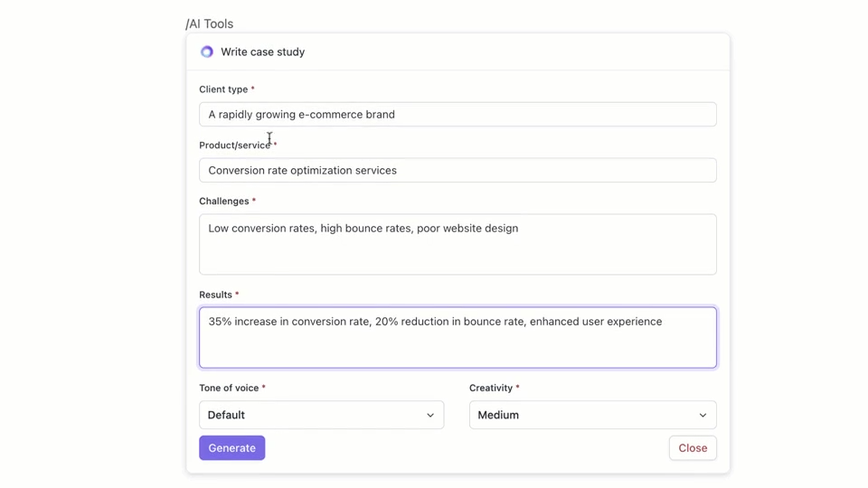Image resolution: width=868 pixels, height=488 pixels.
Task: Click the chevron arrow in Tone of voice select
Action: (430, 416)
